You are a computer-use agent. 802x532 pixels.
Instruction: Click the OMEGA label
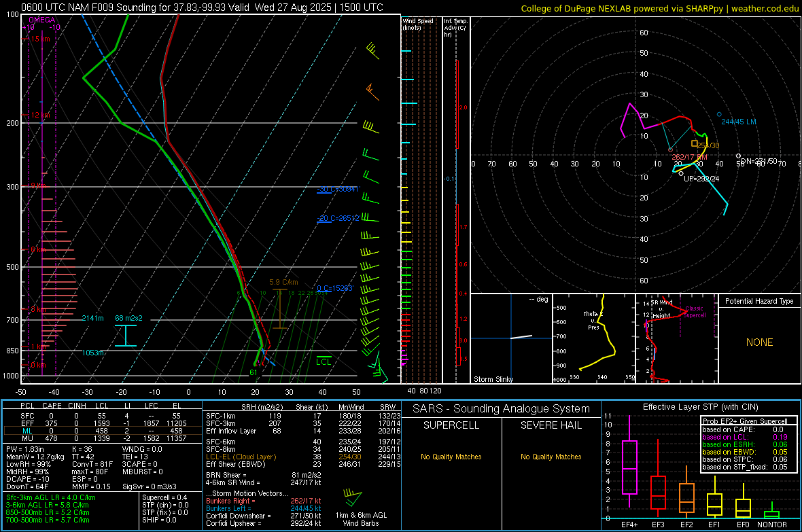(42, 20)
